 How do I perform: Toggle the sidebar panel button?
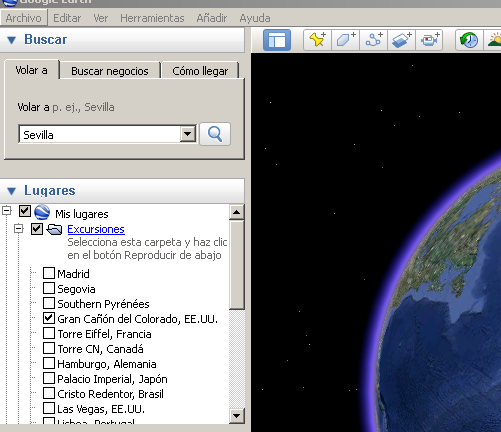(277, 40)
